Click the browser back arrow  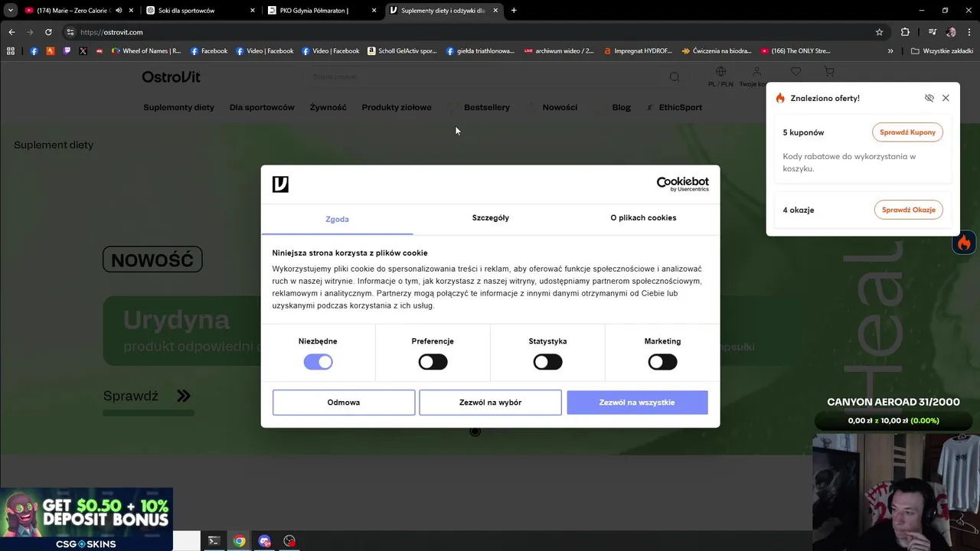[x=11, y=32]
